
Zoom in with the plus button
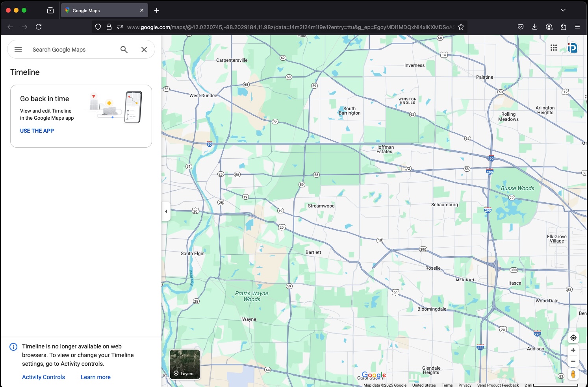573,350
